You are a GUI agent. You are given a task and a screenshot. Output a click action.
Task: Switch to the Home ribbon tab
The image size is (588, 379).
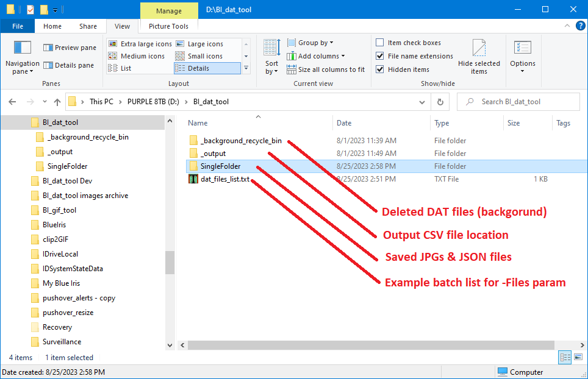point(52,26)
